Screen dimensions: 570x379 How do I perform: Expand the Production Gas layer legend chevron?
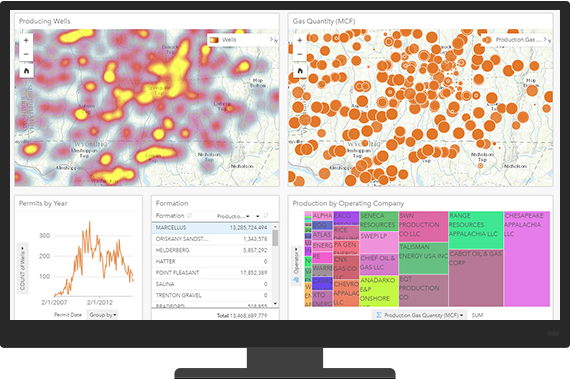pos(545,39)
